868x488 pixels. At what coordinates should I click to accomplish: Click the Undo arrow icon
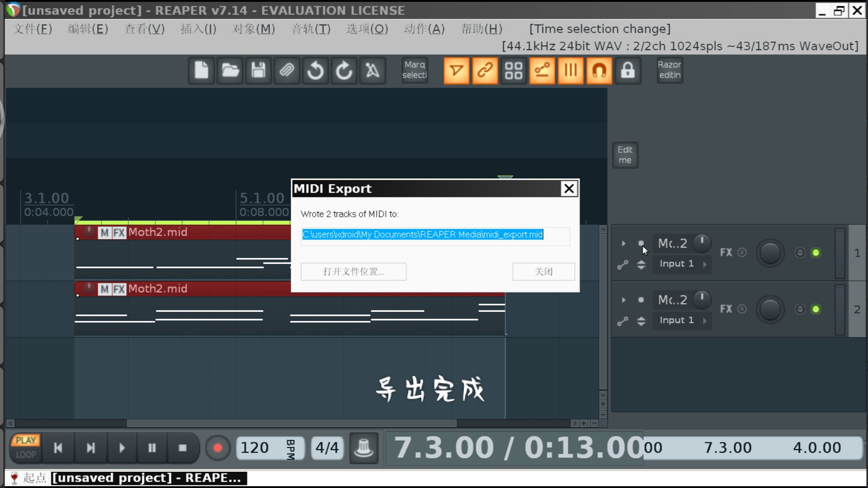[x=316, y=70]
